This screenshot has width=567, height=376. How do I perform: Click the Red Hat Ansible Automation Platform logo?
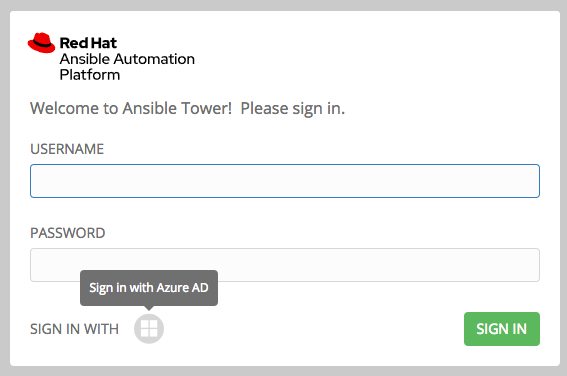coord(111,57)
